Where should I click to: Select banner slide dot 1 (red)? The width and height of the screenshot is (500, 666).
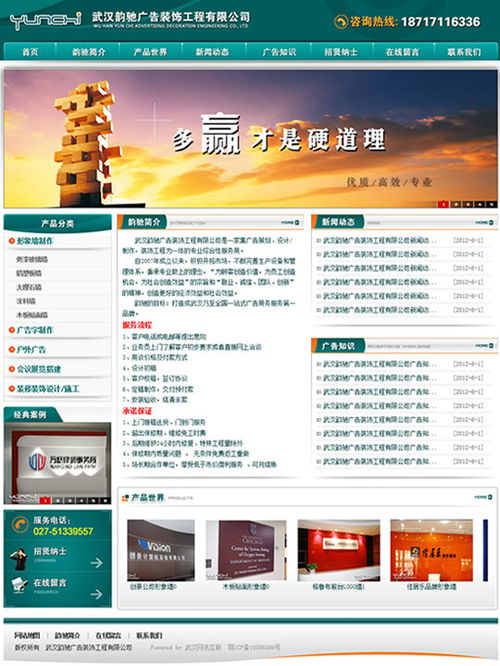[x=444, y=204]
